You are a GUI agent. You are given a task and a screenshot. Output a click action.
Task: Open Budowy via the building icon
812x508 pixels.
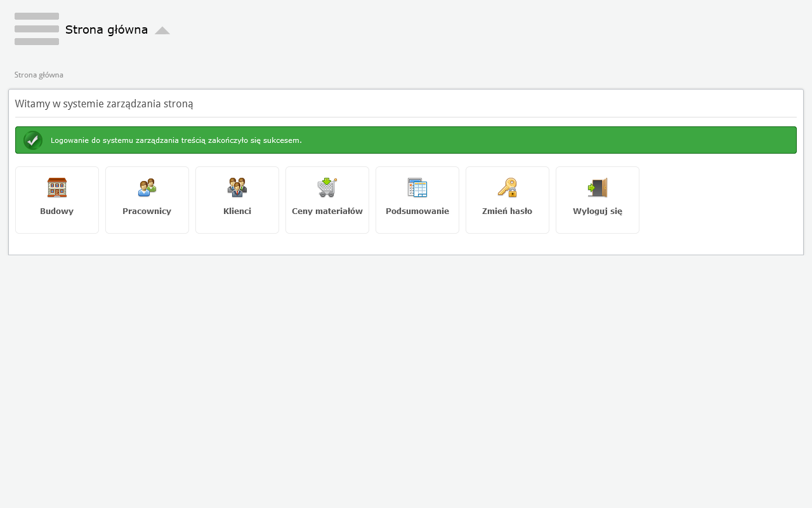coord(57,188)
